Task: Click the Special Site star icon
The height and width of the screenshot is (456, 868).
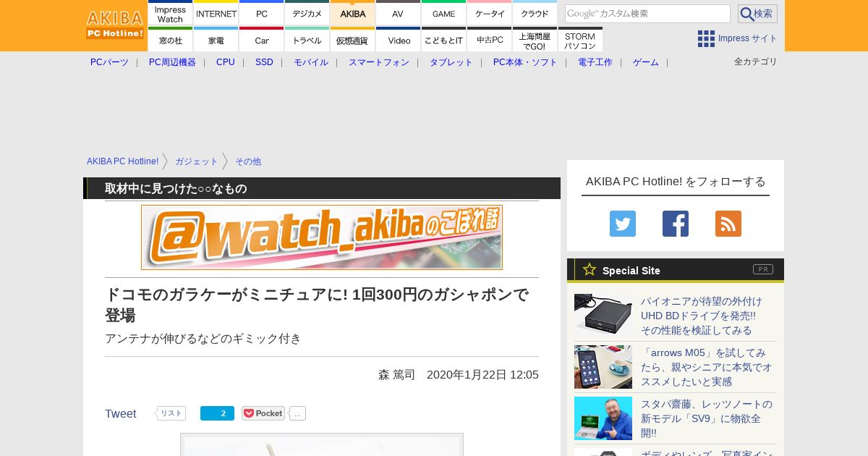Action: (x=590, y=269)
